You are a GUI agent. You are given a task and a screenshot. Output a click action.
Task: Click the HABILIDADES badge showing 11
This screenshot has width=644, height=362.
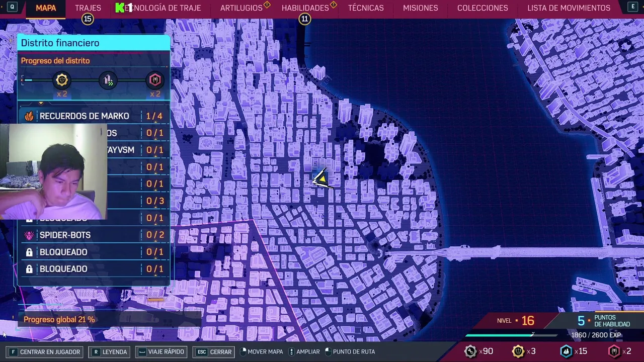(x=304, y=19)
